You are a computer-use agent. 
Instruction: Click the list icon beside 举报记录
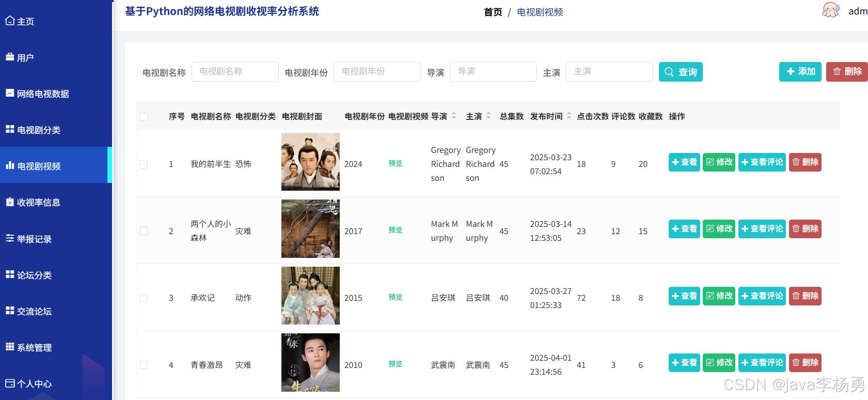pos(10,238)
